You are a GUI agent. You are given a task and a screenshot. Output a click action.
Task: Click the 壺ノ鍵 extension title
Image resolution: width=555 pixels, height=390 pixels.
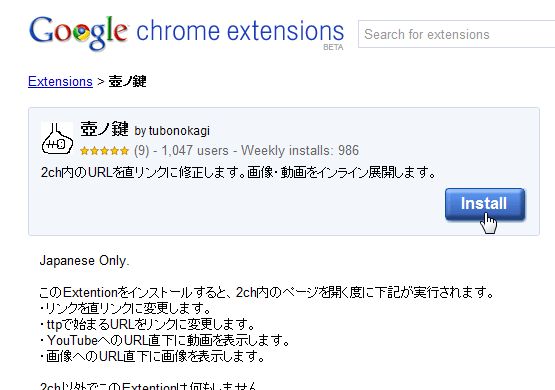click(x=104, y=129)
